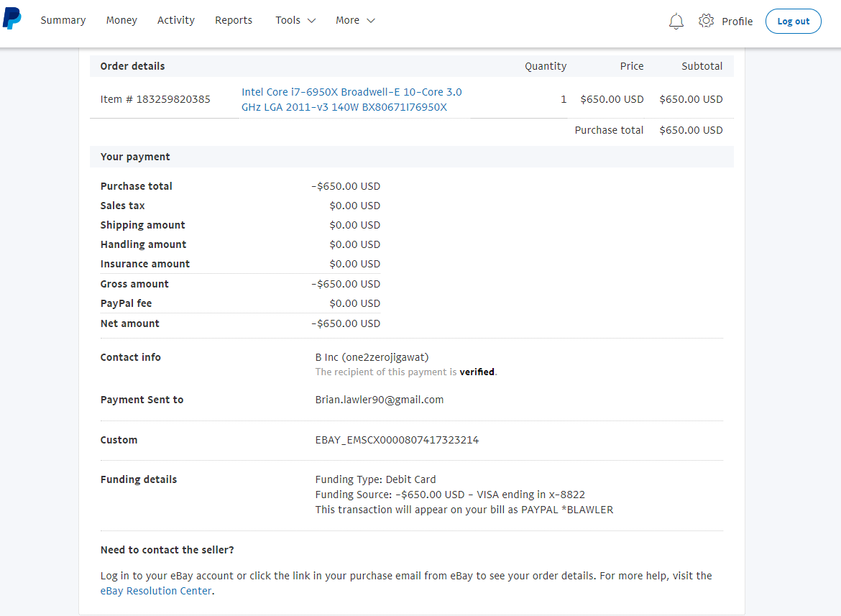
Task: Click the Shipping amount $0.00 USD value
Action: point(354,225)
